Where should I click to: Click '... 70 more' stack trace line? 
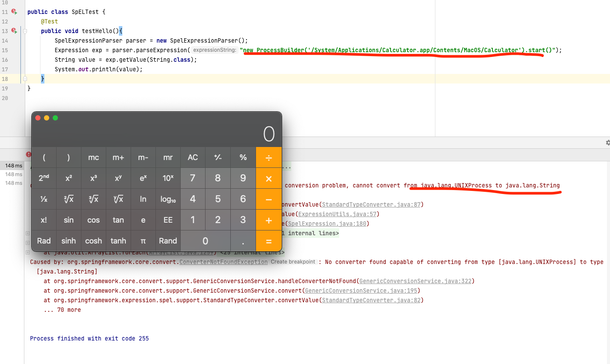tap(62, 310)
